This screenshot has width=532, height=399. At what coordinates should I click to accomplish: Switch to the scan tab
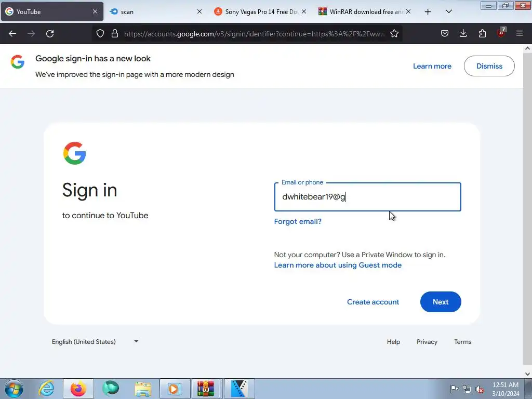point(156,11)
